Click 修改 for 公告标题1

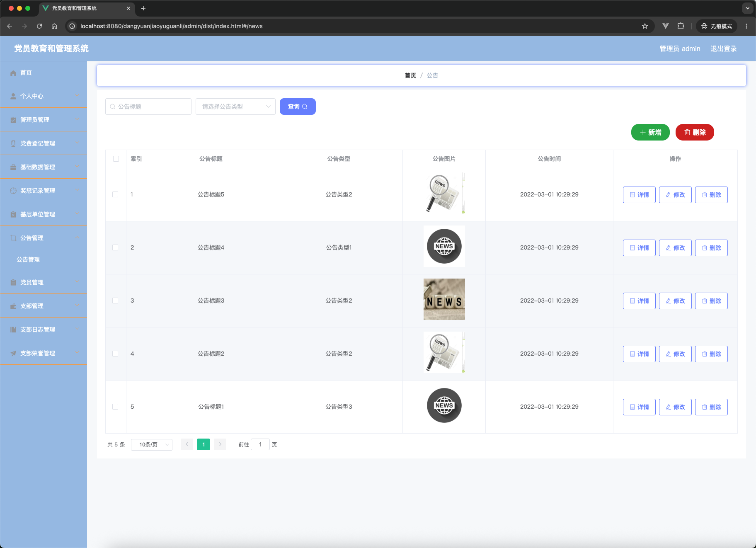coord(675,407)
